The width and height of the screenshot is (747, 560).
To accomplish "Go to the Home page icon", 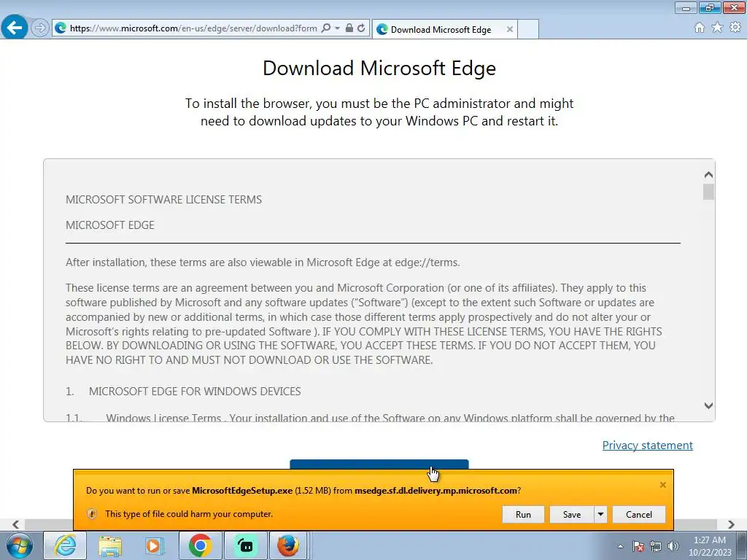I will [700, 28].
